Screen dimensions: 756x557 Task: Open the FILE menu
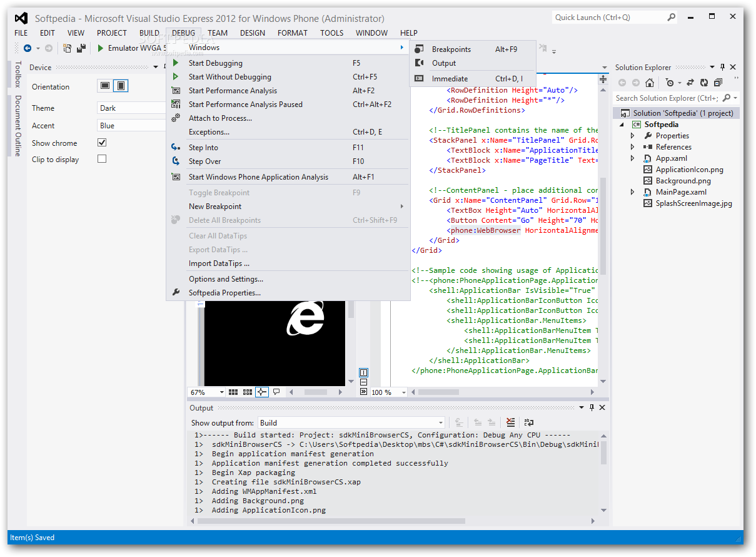21,33
